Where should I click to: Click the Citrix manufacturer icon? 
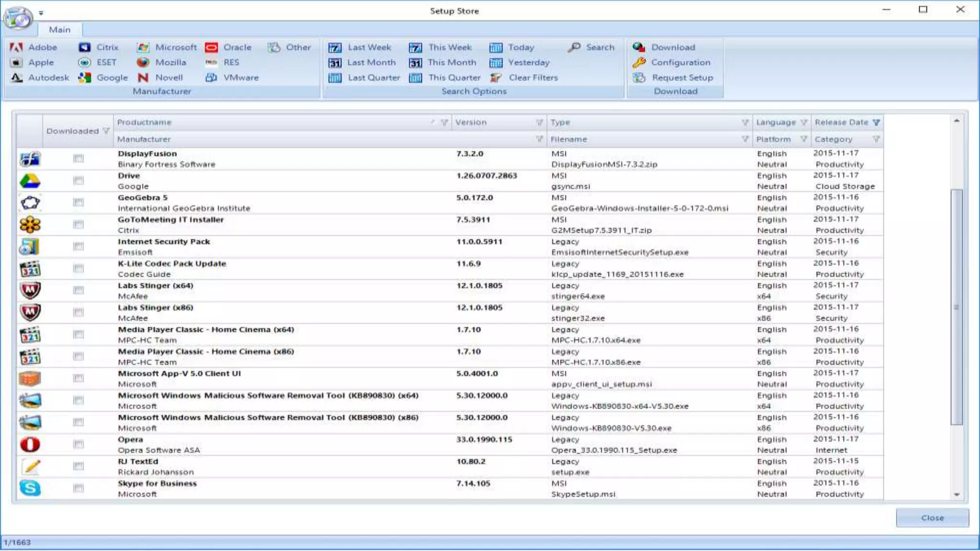85,47
